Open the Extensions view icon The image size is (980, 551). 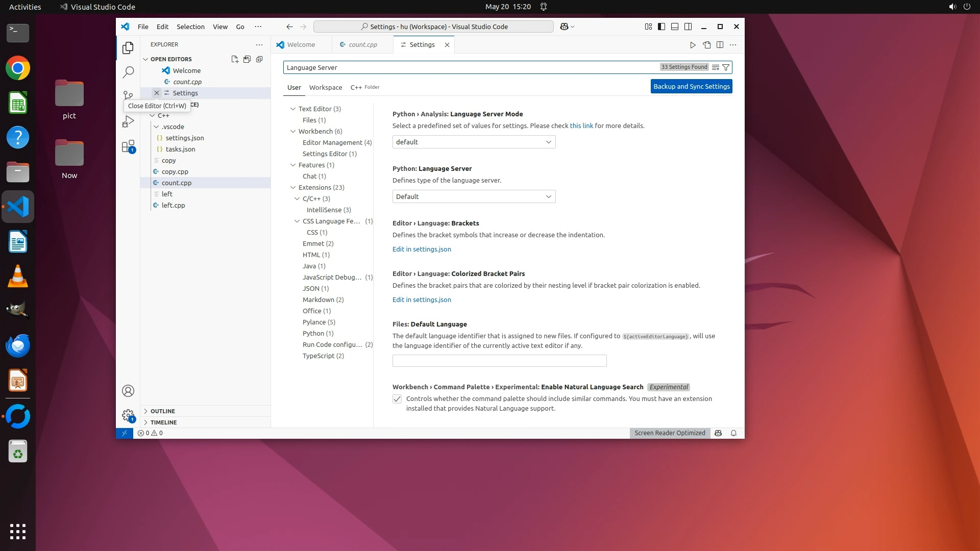128,146
